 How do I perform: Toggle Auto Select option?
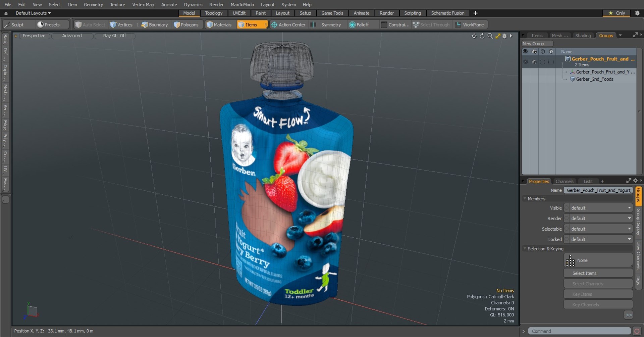pos(90,25)
